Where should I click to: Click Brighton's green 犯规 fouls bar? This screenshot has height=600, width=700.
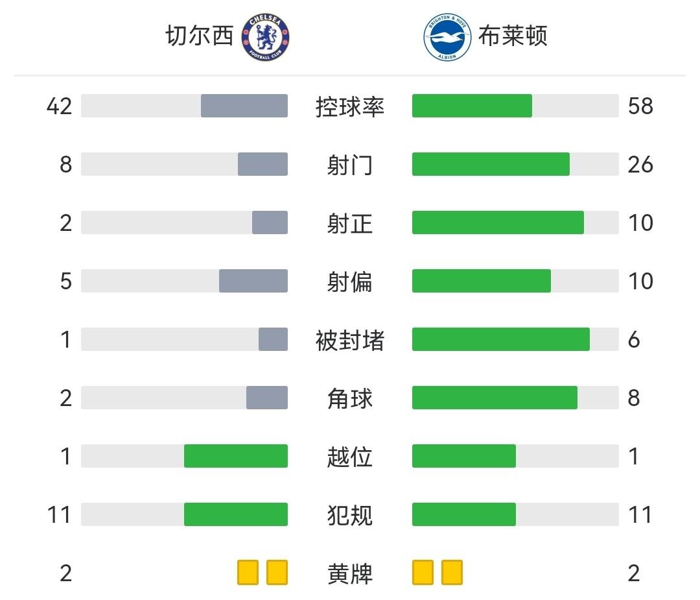pyautogui.click(x=464, y=514)
